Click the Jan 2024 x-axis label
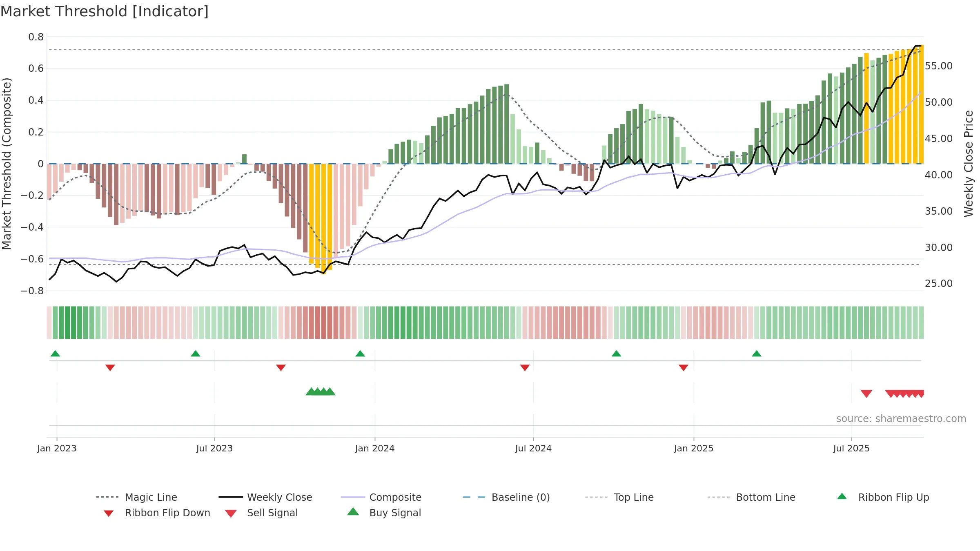 point(375,448)
